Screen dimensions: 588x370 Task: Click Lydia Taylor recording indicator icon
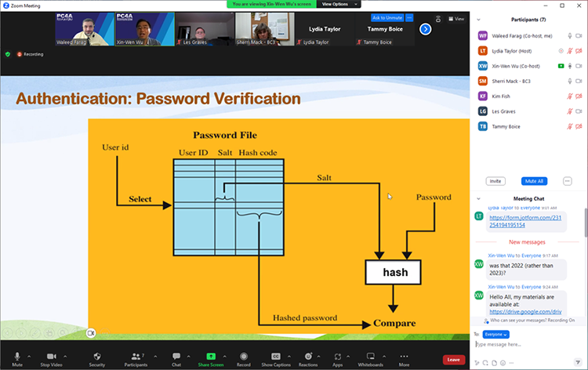coord(561,51)
